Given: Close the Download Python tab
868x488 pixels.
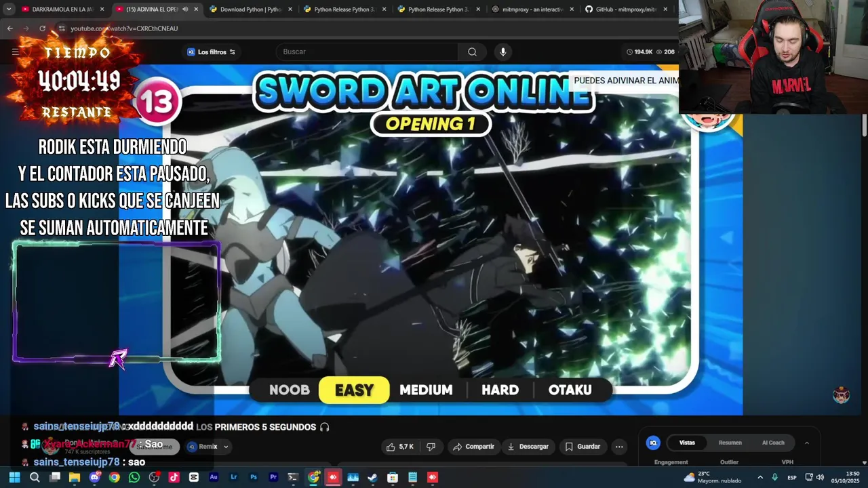Looking at the screenshot, I should (x=290, y=9).
